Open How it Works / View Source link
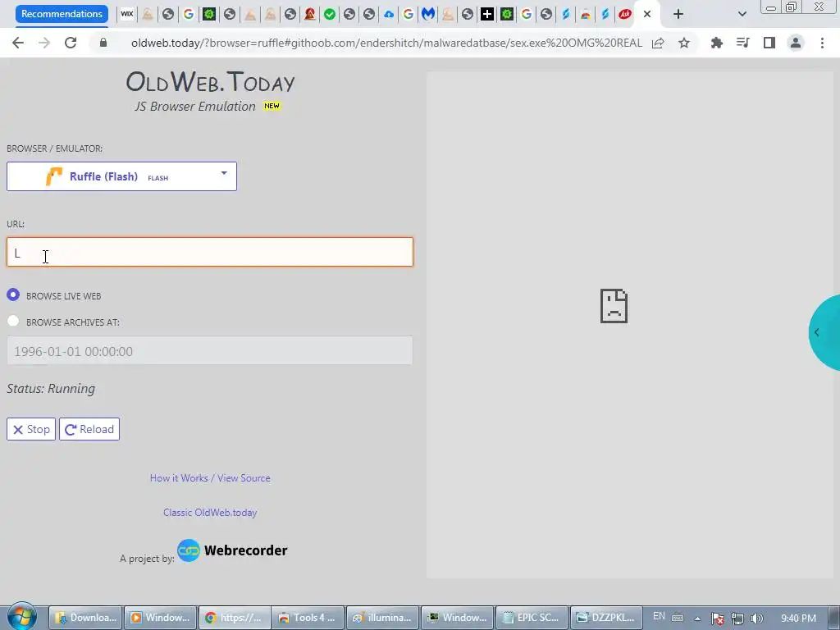The image size is (840, 630). tap(210, 478)
